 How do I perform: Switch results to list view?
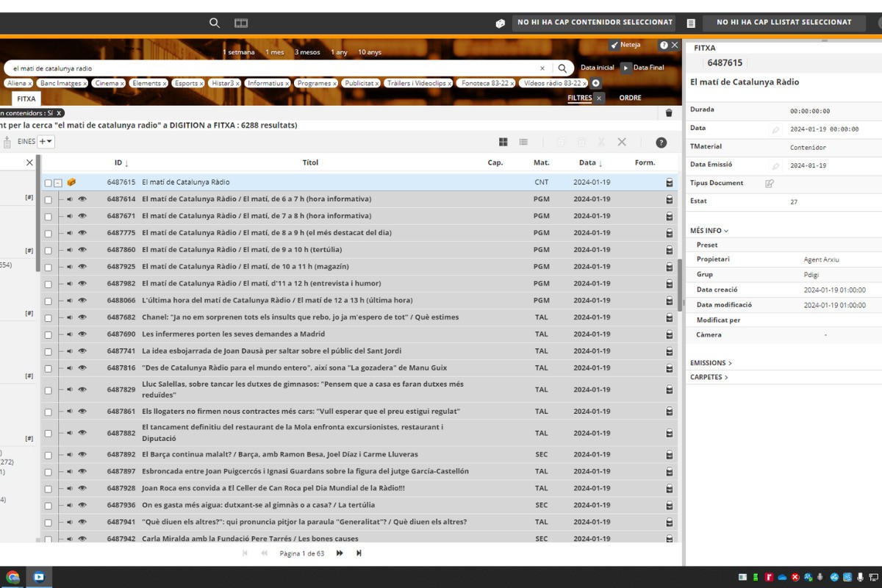(x=523, y=142)
